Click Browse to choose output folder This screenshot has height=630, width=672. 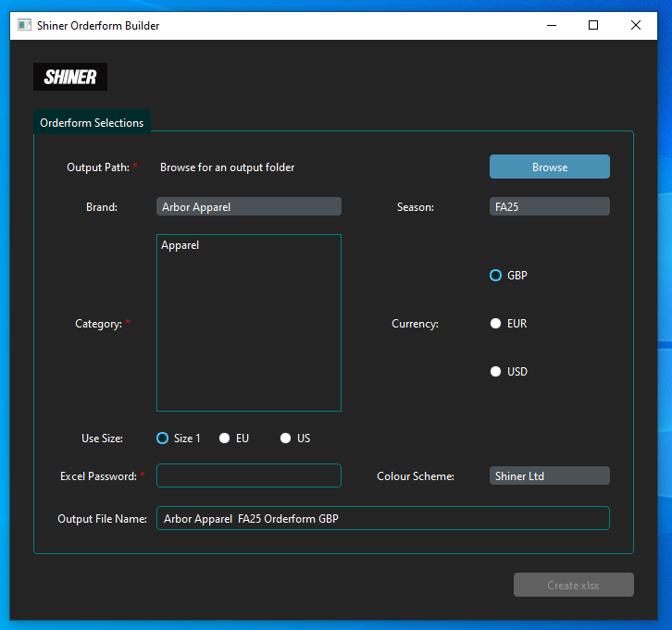coord(549,167)
